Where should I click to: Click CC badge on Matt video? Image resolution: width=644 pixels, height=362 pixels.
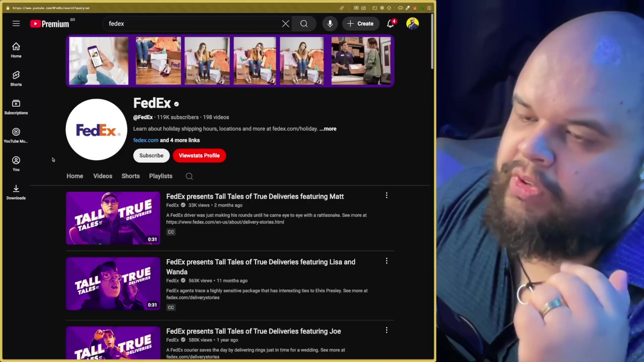coord(171,232)
